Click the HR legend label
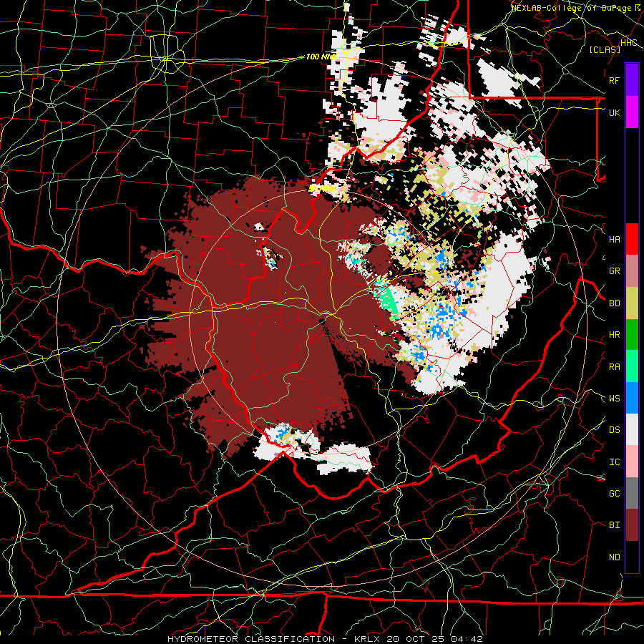The width and height of the screenshot is (644, 644). coord(614,335)
